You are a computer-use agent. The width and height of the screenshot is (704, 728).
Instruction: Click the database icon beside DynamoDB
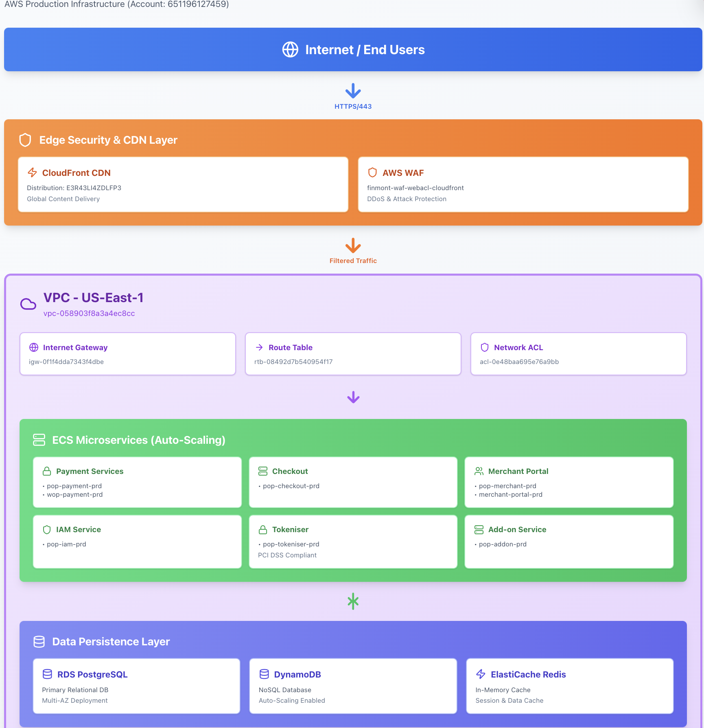(x=264, y=674)
